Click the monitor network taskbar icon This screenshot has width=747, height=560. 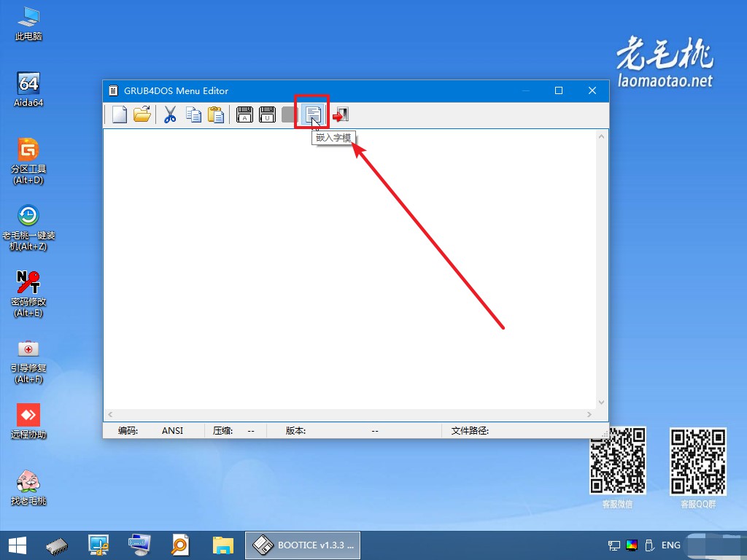tap(98, 545)
